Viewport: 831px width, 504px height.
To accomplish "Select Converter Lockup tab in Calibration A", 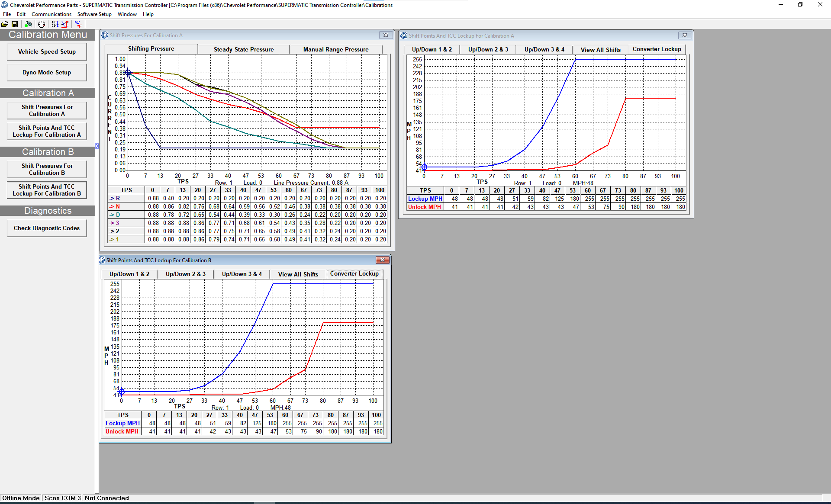I will point(657,49).
